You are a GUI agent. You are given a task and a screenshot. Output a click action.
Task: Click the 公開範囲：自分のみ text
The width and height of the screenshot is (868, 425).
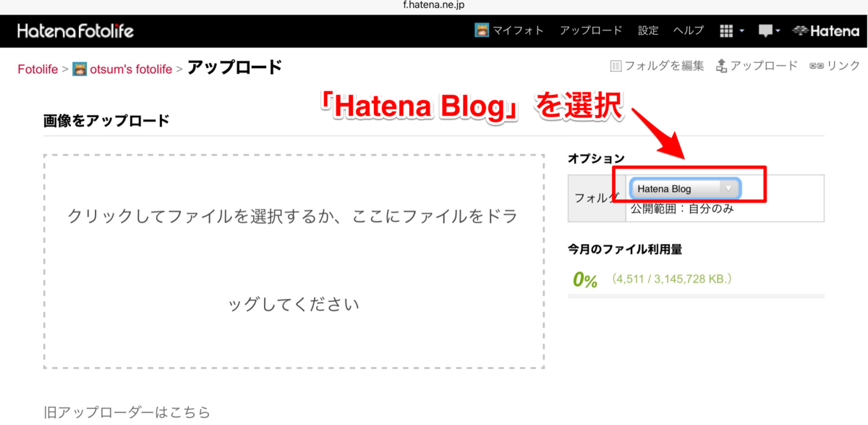click(x=683, y=209)
